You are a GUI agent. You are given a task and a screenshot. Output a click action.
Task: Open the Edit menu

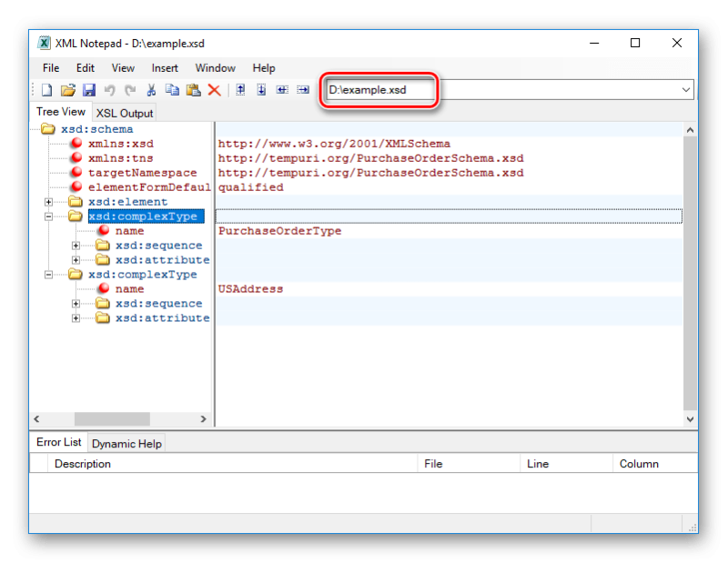click(86, 68)
